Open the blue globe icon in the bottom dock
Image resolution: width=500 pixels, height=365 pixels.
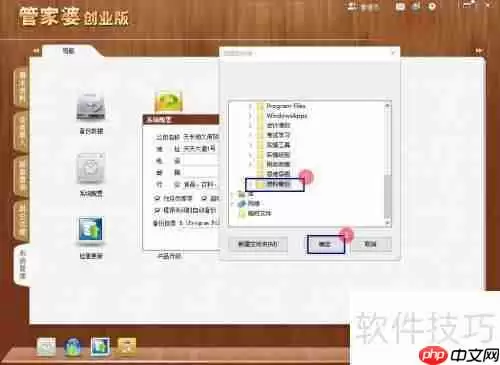pyautogui.click(x=73, y=347)
